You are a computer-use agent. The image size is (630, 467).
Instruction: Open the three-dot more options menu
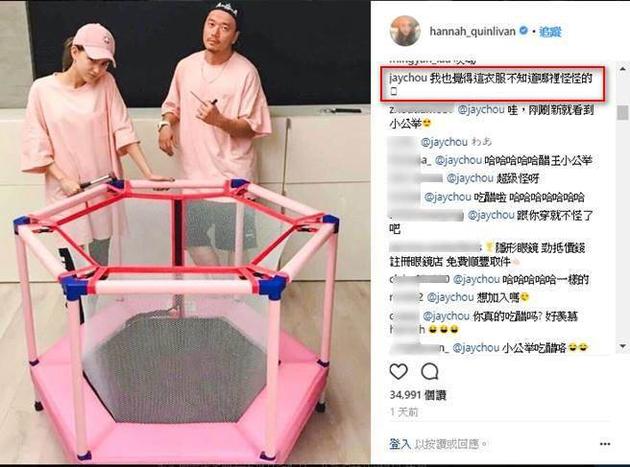click(x=605, y=444)
